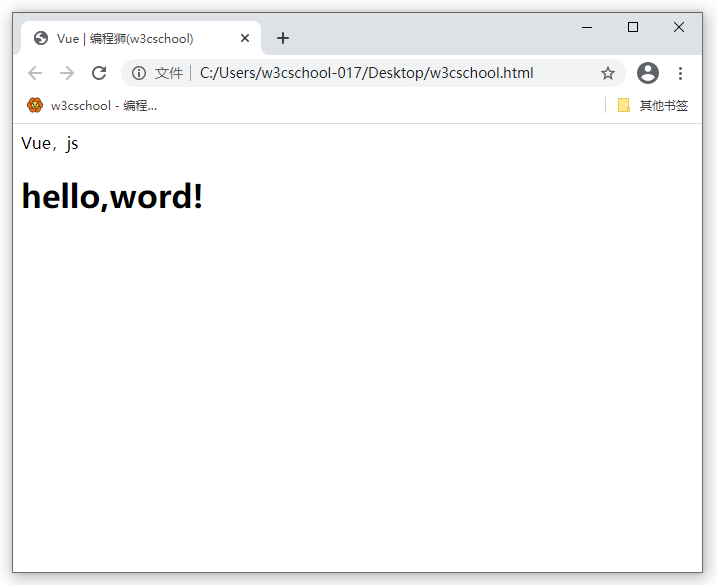
Task: Click the globe favicon on the tab
Action: [41, 38]
